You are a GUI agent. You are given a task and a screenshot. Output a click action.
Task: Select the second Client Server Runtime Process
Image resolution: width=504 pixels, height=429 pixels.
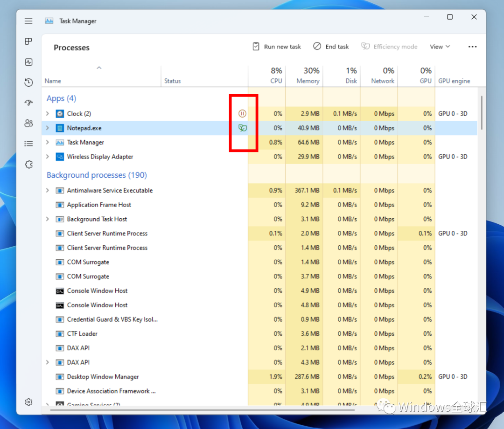pyautogui.click(x=259, y=248)
